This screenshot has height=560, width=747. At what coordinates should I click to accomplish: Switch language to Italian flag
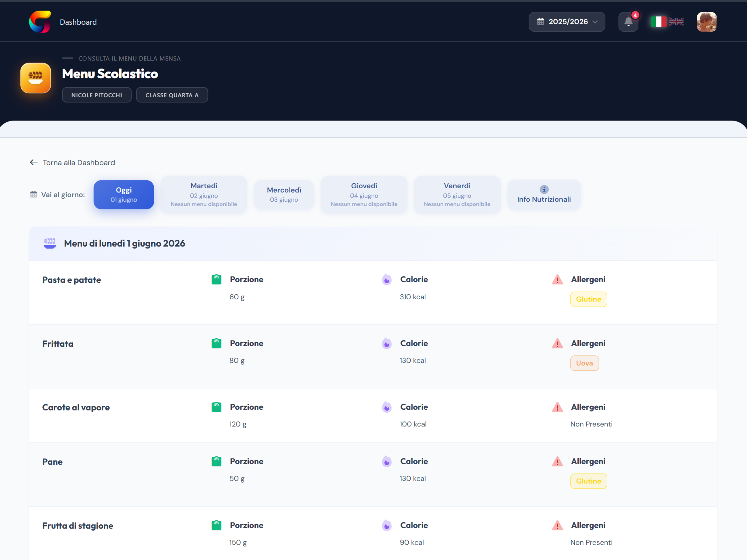tap(659, 22)
